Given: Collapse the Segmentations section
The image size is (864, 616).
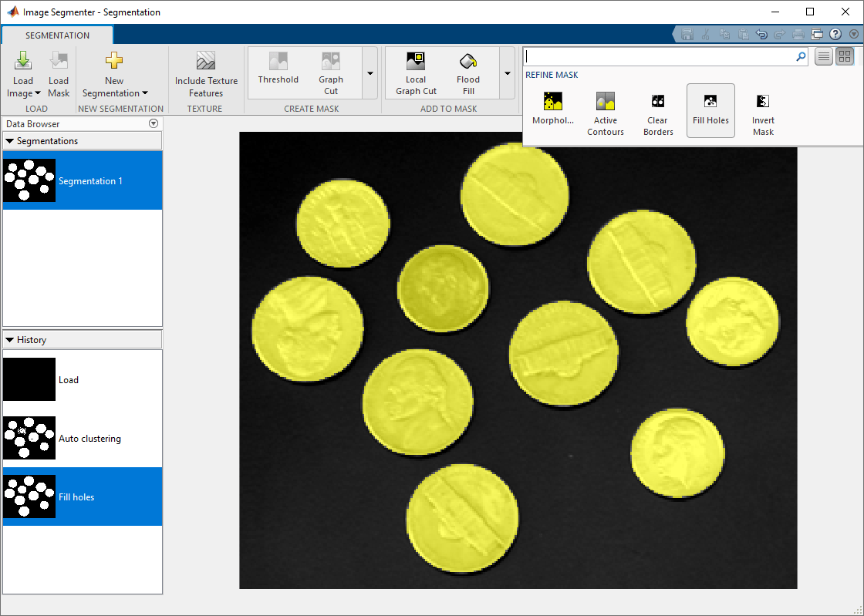Looking at the screenshot, I should [x=9, y=141].
